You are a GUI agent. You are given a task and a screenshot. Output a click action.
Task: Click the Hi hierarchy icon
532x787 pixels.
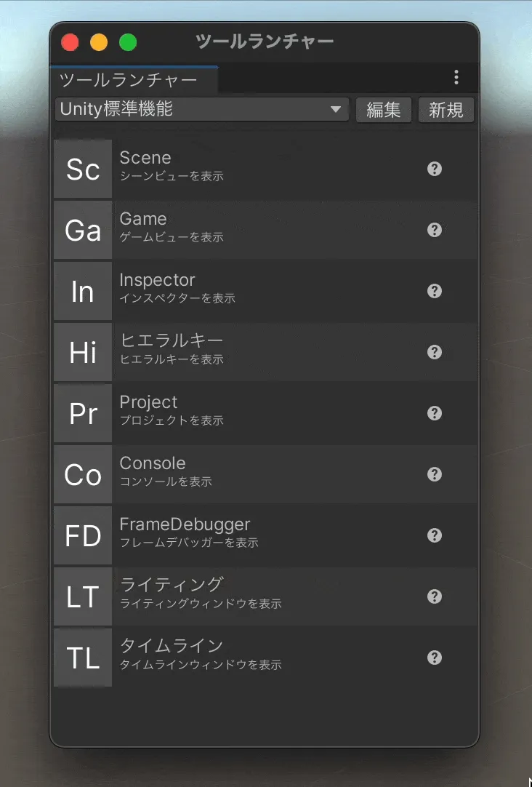[x=83, y=353]
